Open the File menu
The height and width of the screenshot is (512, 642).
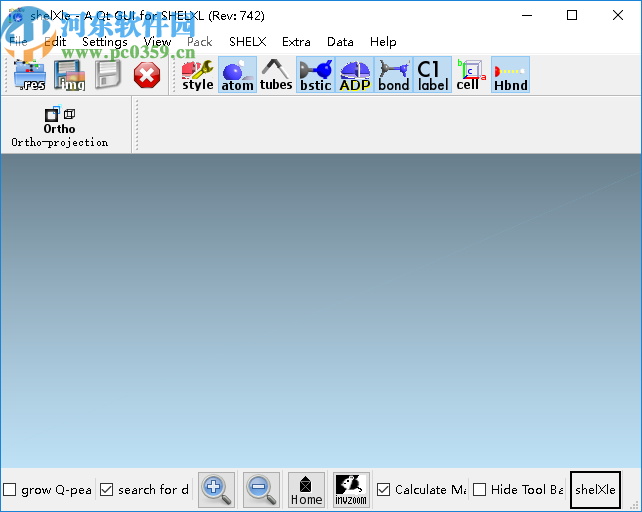point(18,42)
